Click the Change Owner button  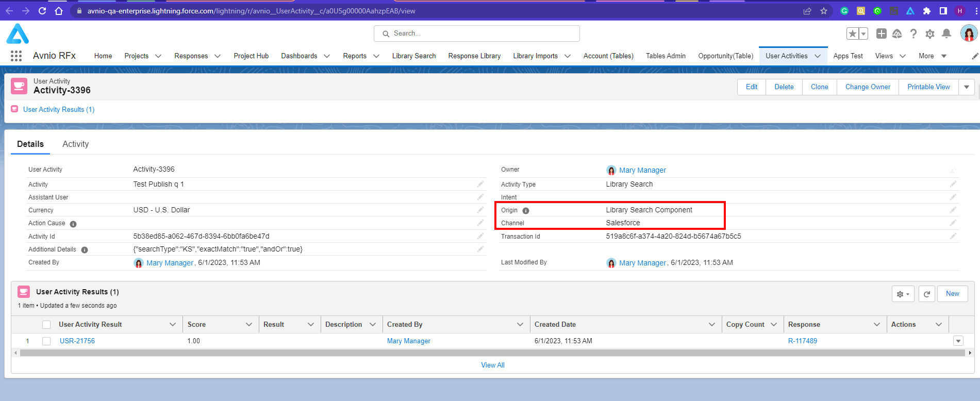click(x=867, y=87)
